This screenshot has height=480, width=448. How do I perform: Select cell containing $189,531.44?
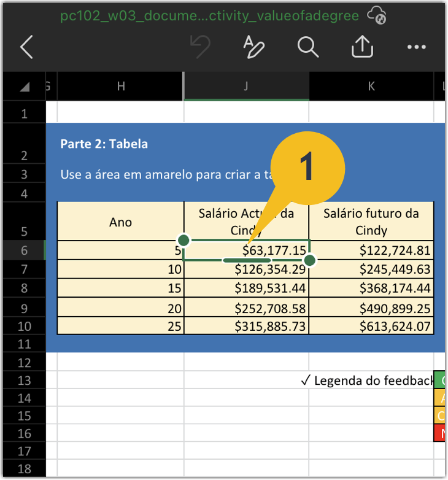click(246, 288)
